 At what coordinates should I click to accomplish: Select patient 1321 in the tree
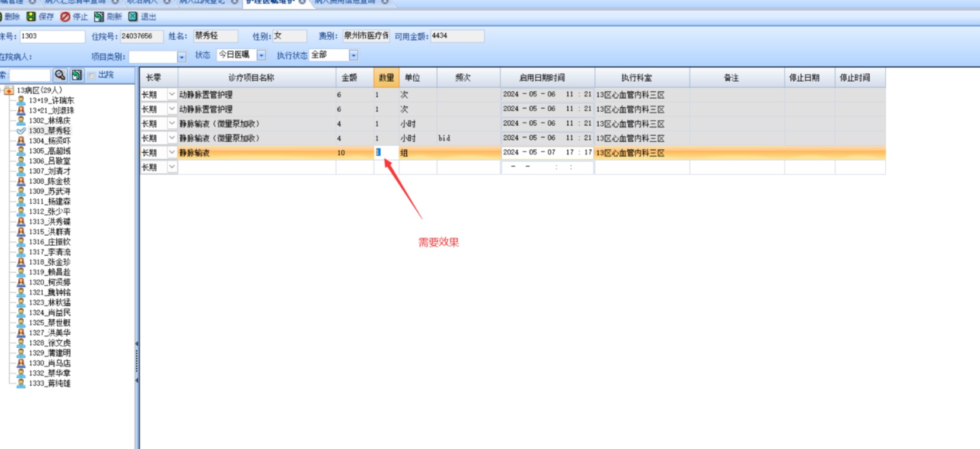[49, 292]
